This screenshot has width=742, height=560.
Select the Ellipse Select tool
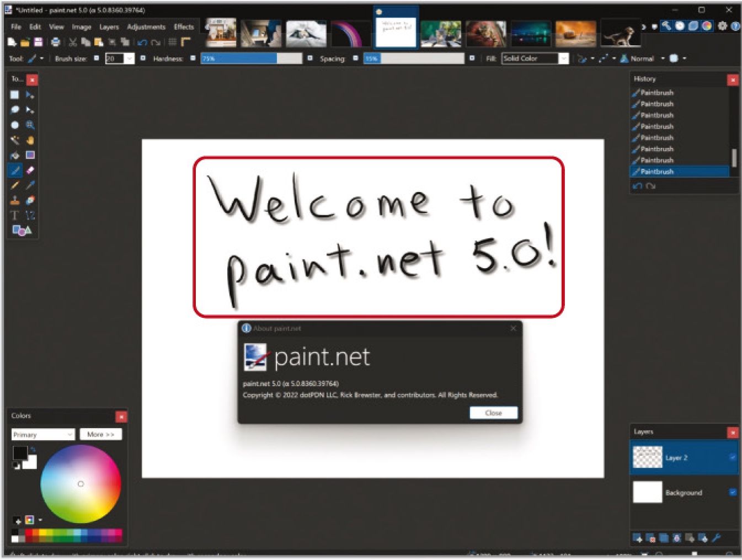point(15,125)
